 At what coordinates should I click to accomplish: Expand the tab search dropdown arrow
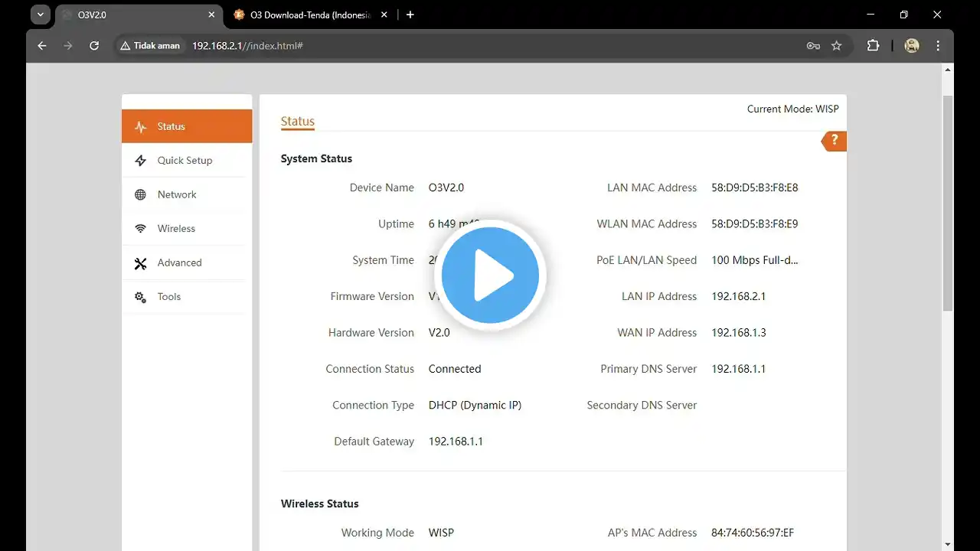[x=41, y=15]
